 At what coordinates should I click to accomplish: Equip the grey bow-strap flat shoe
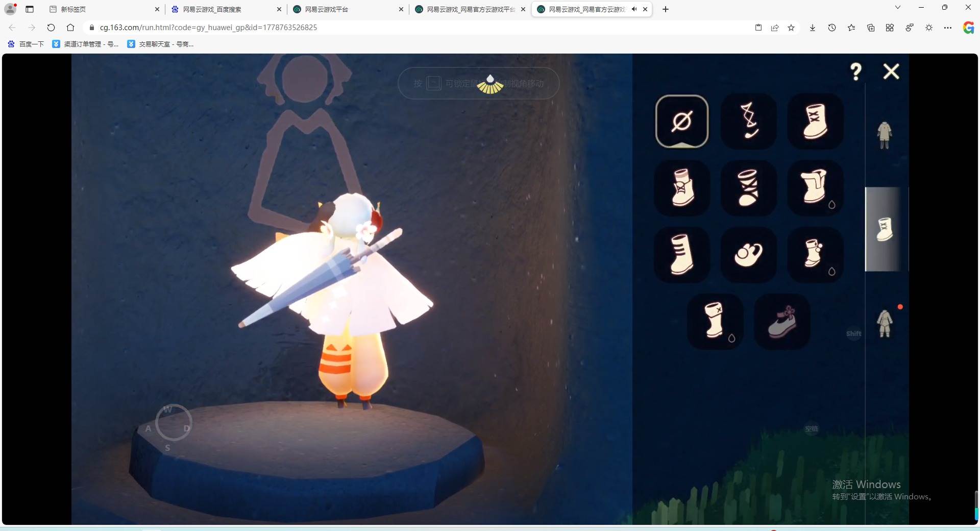tap(782, 321)
